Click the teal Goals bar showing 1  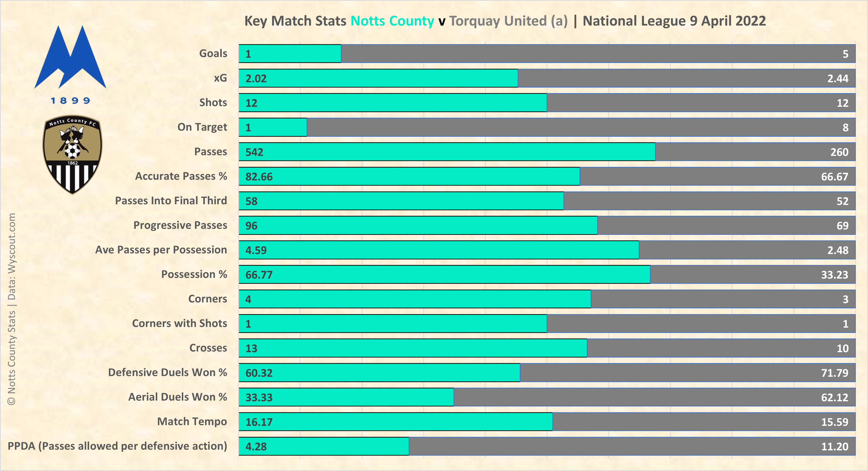pyautogui.click(x=290, y=54)
